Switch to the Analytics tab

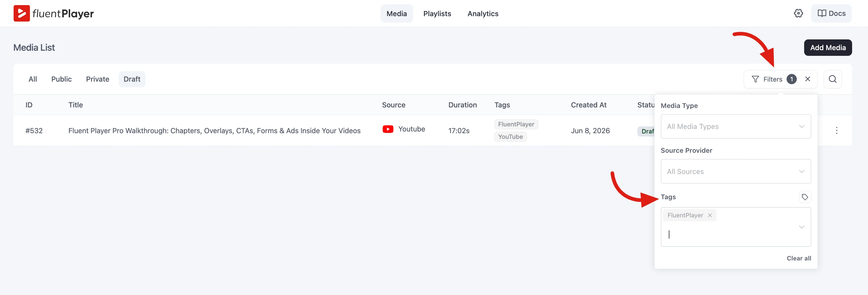pos(483,13)
